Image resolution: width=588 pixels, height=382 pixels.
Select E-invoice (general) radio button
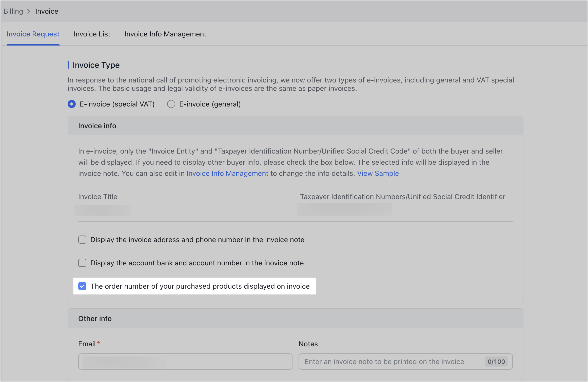click(171, 104)
